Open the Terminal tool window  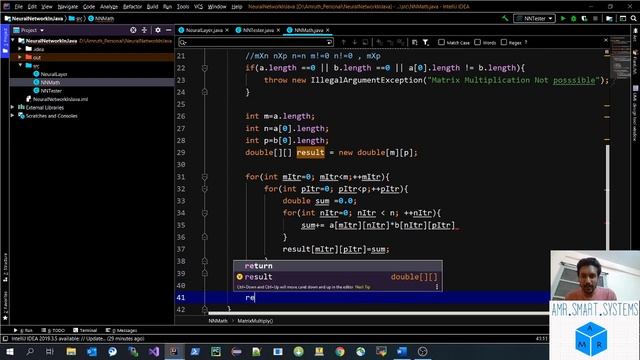[x=85, y=330]
